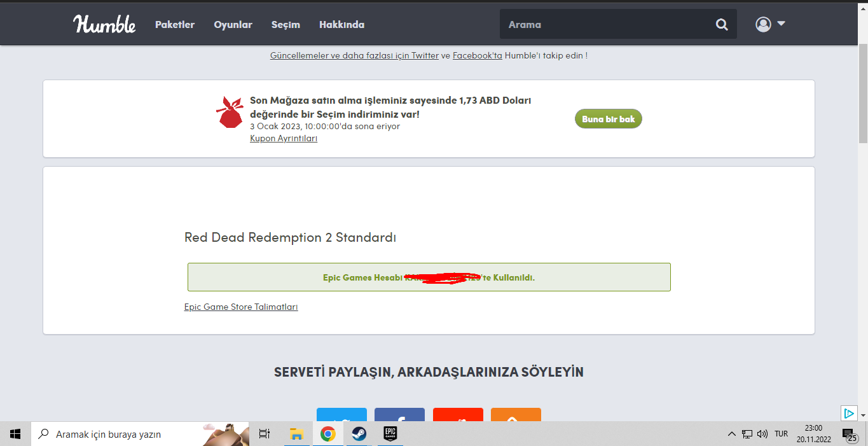Click the AdChoices icon

(849, 413)
